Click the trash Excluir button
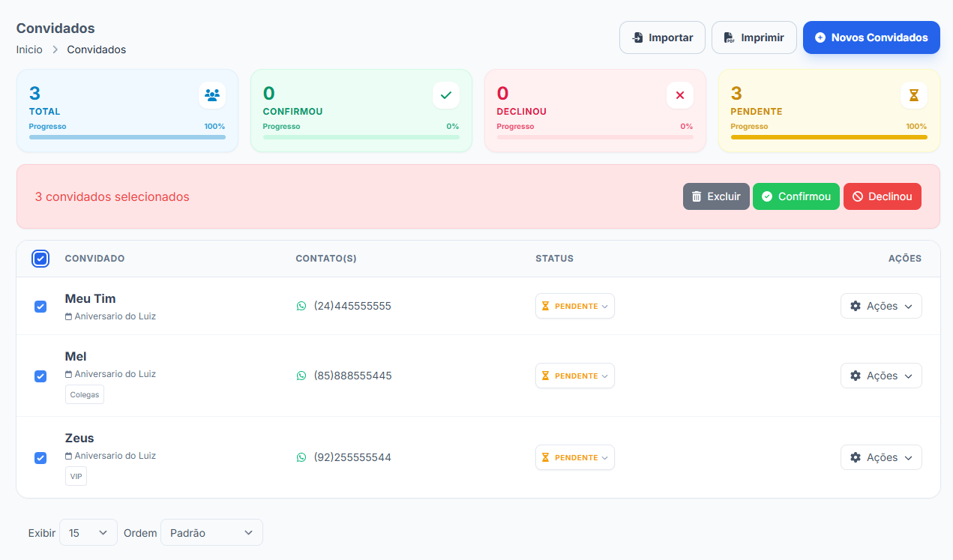The height and width of the screenshot is (560, 953). 716,196
